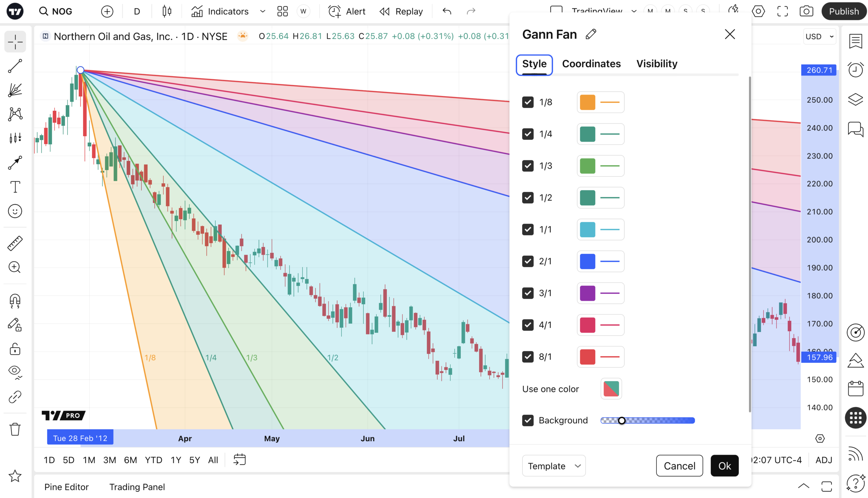Image resolution: width=868 pixels, height=498 pixels.
Task: Select the Trend Line tool
Action: click(15, 66)
